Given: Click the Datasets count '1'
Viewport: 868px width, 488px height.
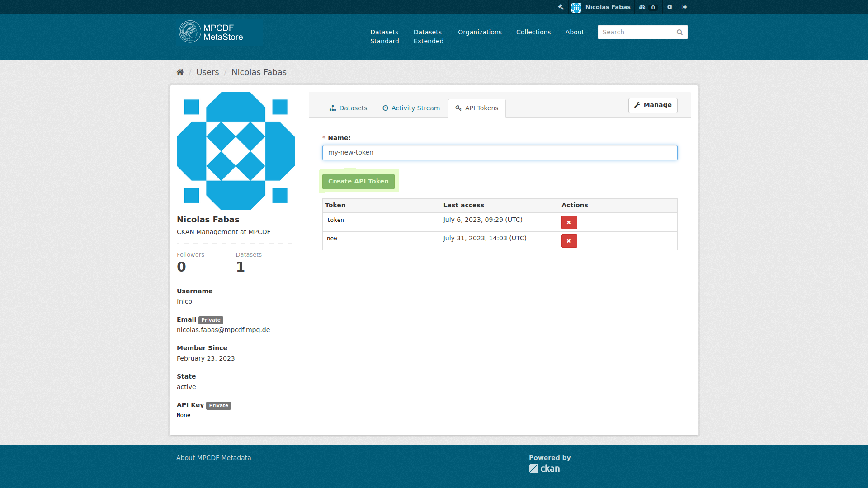Looking at the screenshot, I should [x=241, y=267].
